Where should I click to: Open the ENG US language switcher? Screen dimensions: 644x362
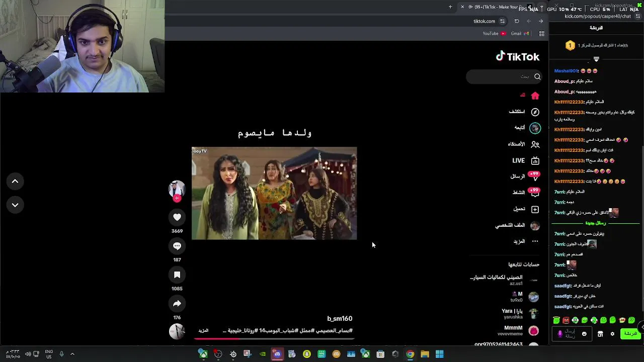[49, 354]
